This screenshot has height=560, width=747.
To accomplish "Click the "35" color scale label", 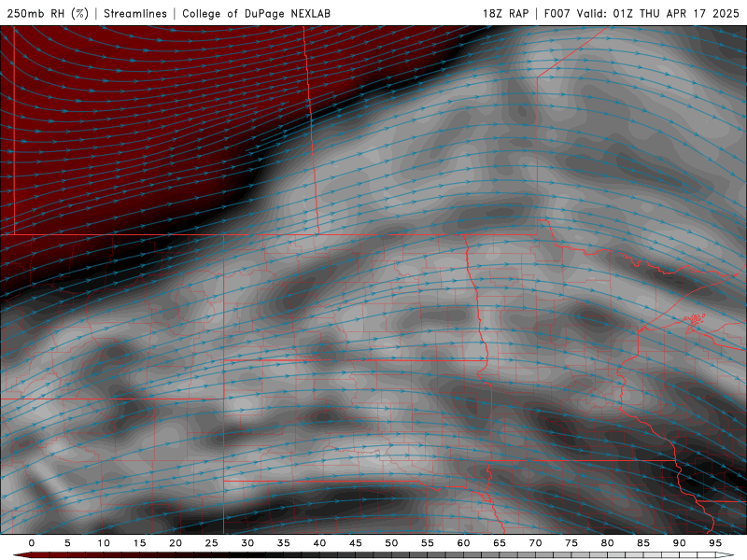I will click(x=284, y=543).
